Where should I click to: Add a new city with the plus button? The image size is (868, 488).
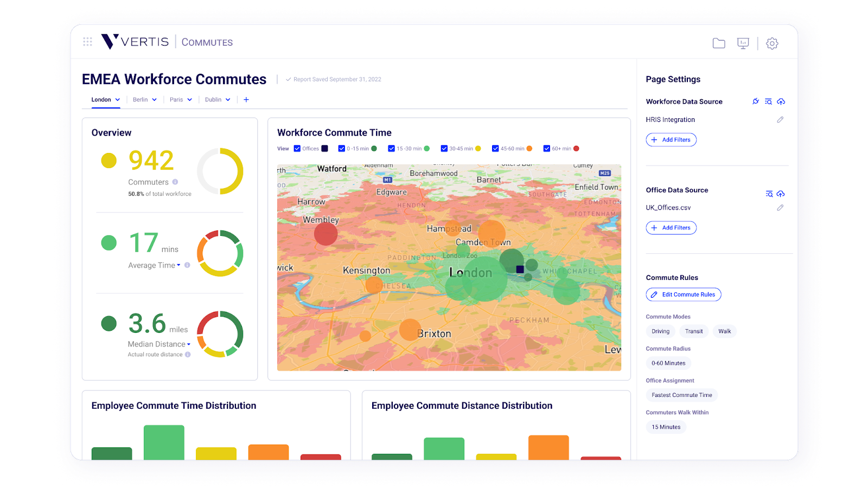point(246,100)
